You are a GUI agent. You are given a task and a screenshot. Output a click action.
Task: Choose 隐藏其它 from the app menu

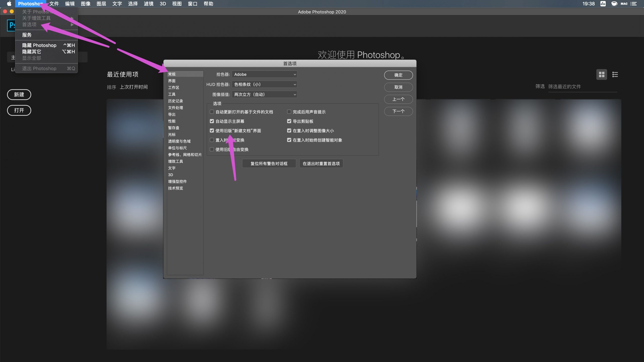coord(47,52)
